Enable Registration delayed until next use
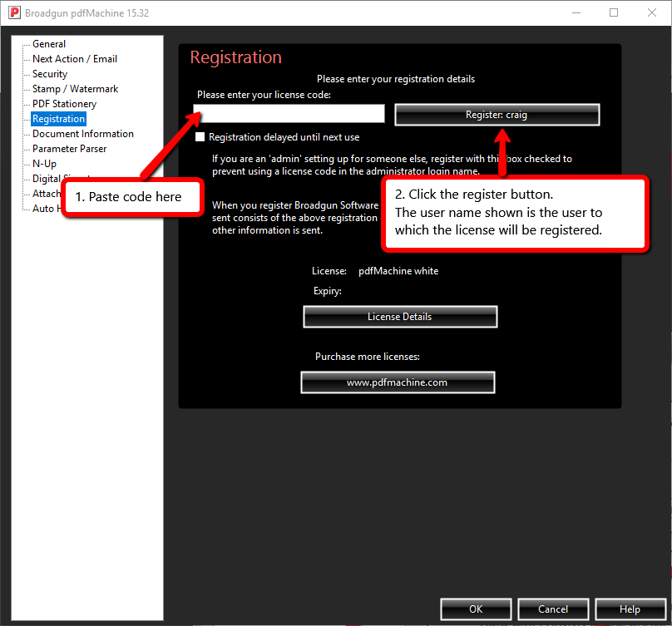Viewport: 672px width, 626px height. tap(200, 137)
